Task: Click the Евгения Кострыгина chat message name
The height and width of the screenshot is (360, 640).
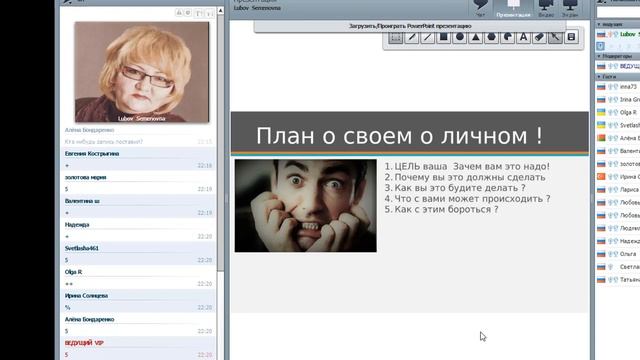Action: (x=92, y=154)
